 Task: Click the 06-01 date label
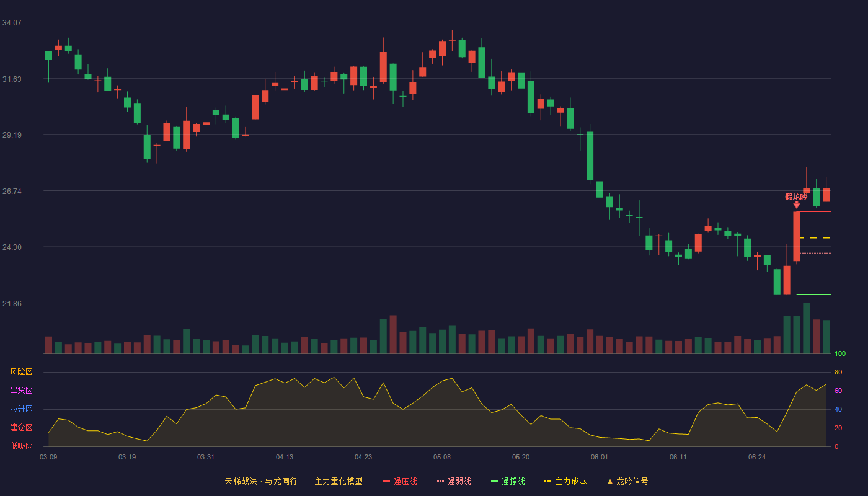pyautogui.click(x=600, y=457)
